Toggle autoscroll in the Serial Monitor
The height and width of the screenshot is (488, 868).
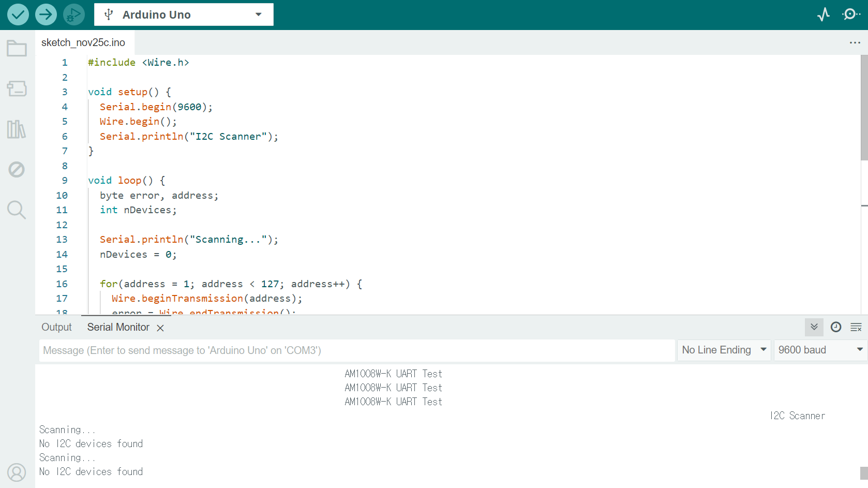814,327
